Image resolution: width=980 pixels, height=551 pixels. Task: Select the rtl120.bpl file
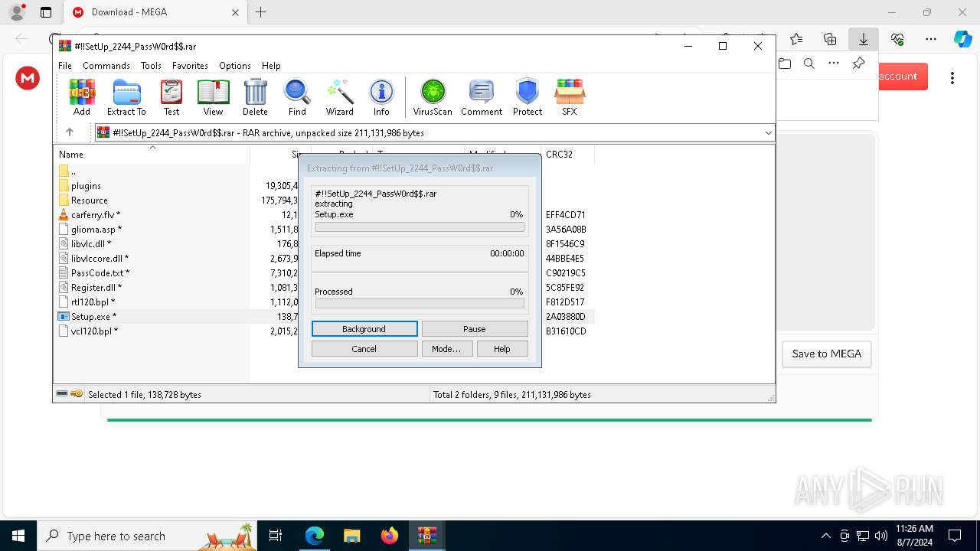[x=93, y=302]
